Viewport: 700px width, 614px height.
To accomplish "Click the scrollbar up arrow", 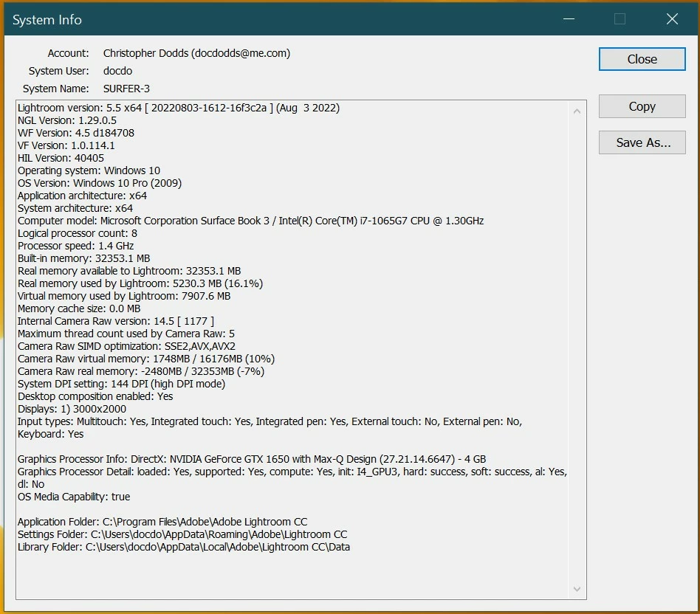I will pos(577,111).
